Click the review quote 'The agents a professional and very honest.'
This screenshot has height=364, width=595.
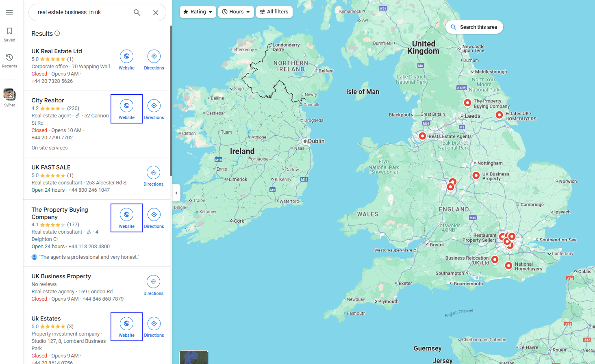(x=89, y=257)
